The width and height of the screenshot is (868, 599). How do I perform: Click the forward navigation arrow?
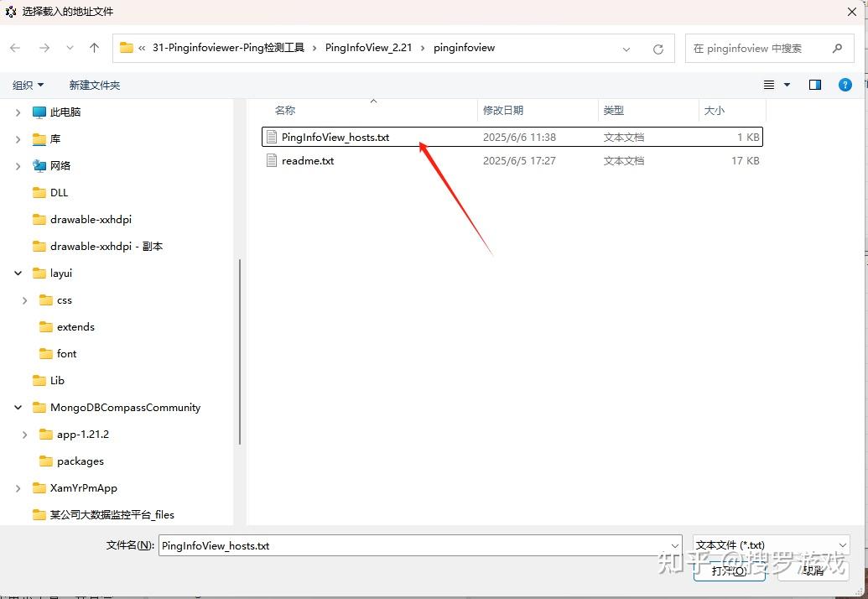43,48
